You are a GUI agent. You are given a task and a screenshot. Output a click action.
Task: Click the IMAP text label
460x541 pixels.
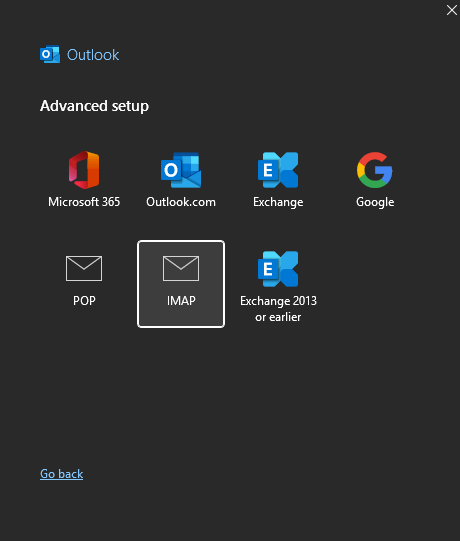[x=181, y=301]
